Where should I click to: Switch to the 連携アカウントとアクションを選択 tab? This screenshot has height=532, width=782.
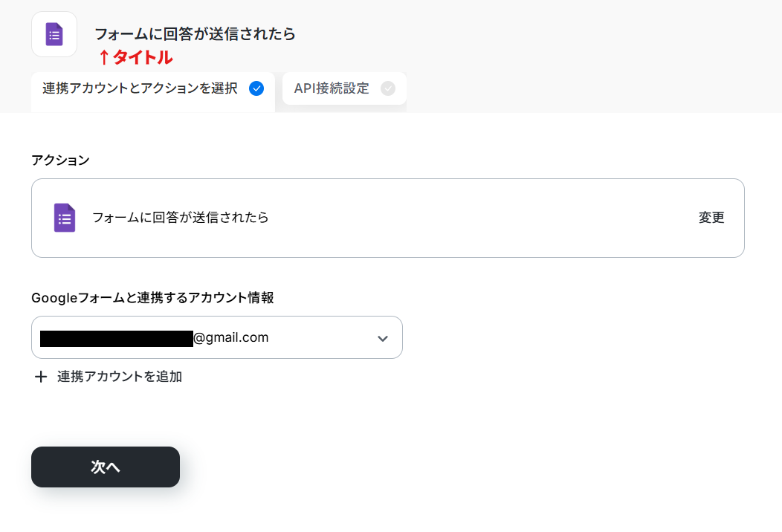[140, 89]
